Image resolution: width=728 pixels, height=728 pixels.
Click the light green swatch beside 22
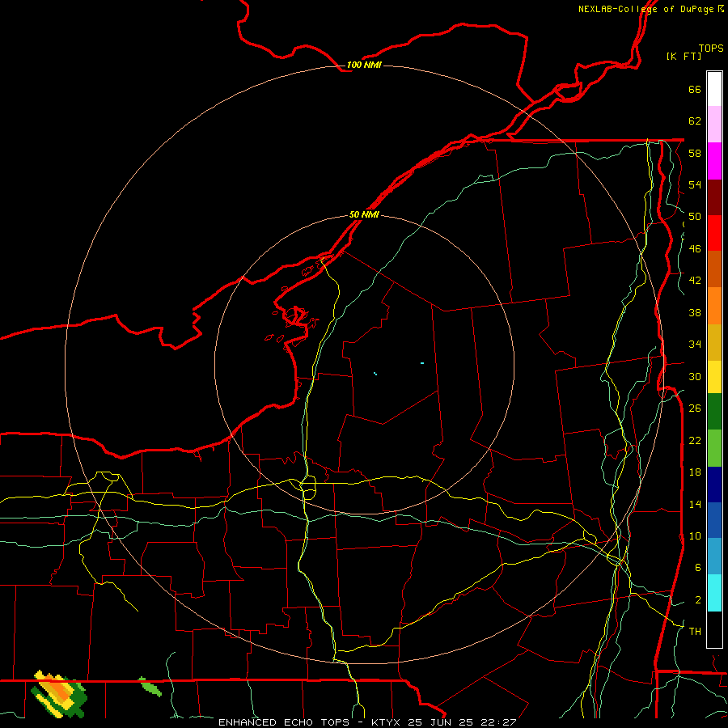pos(714,448)
